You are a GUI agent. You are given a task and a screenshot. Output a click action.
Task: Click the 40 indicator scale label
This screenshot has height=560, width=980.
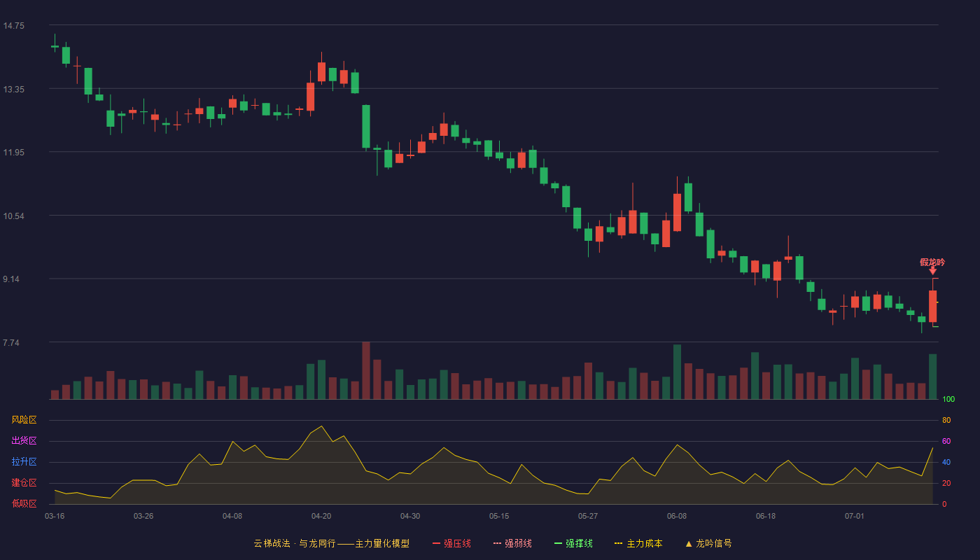pyautogui.click(x=946, y=462)
